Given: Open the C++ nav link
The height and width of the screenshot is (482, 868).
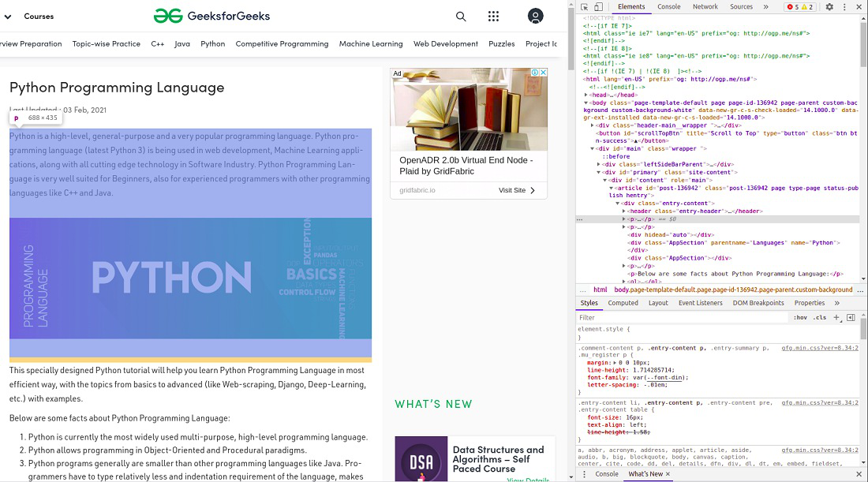Looking at the screenshot, I should click(157, 43).
